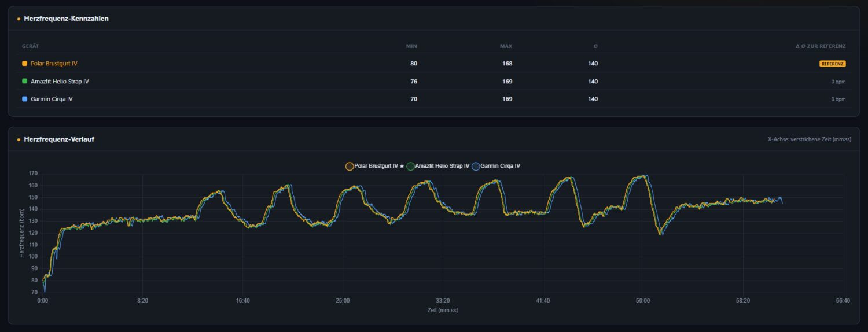Screen dimensions: 868x332
Task: Click green swatch beside Amazfit Helio Strap IV row
Action: [25, 82]
